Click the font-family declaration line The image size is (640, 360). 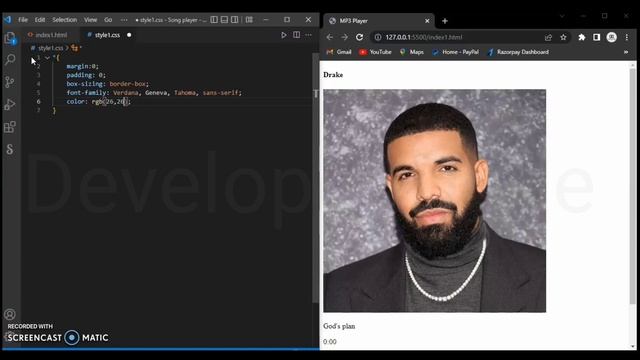154,93
